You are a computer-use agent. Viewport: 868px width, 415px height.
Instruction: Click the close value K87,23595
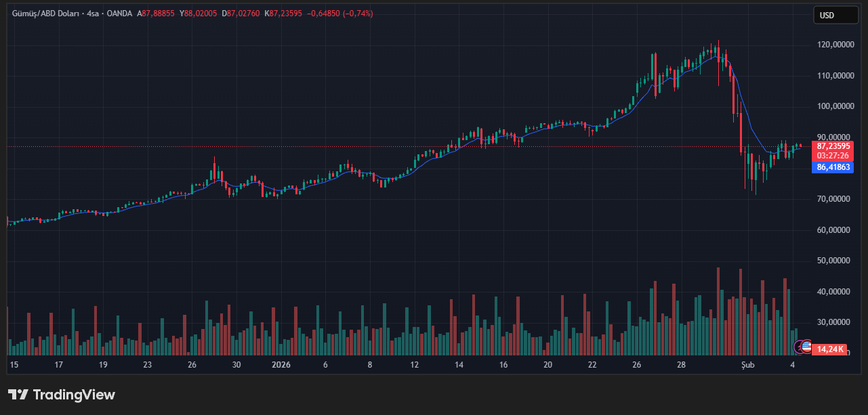point(283,14)
